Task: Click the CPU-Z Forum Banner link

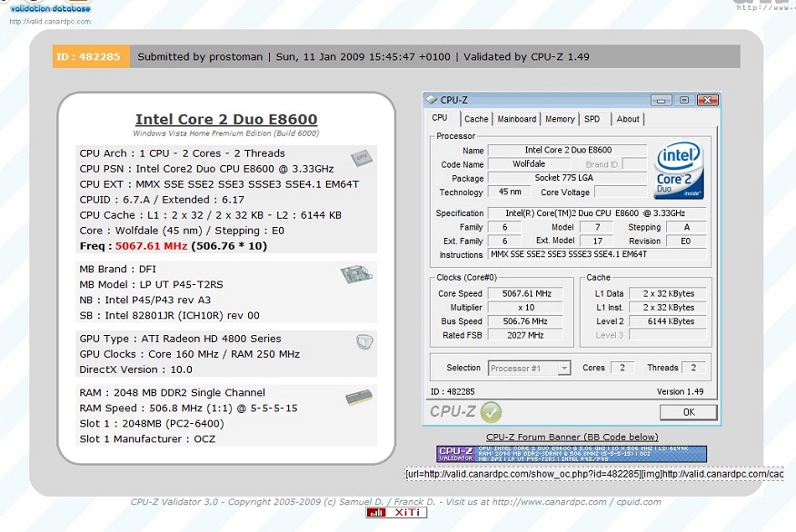Action: (x=572, y=438)
